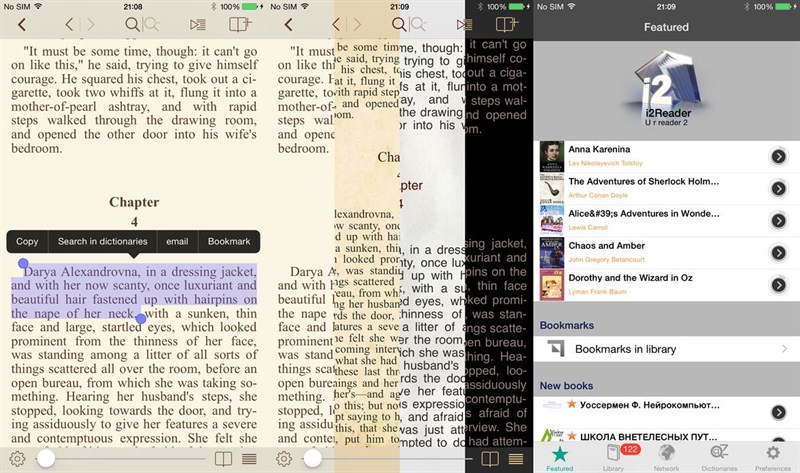The width and height of the screenshot is (800, 473).
Task: Tap search-next magnifier in first reader toolbar
Action: click(152, 24)
